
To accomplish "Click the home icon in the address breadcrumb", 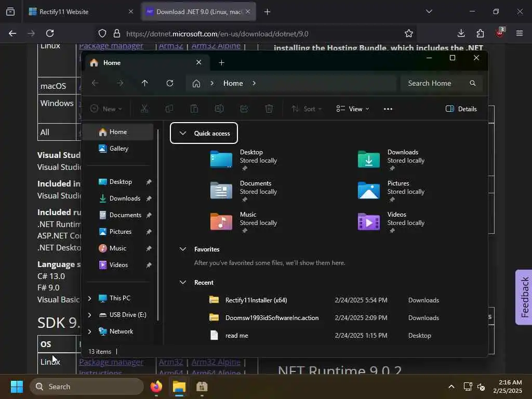I will (x=196, y=84).
